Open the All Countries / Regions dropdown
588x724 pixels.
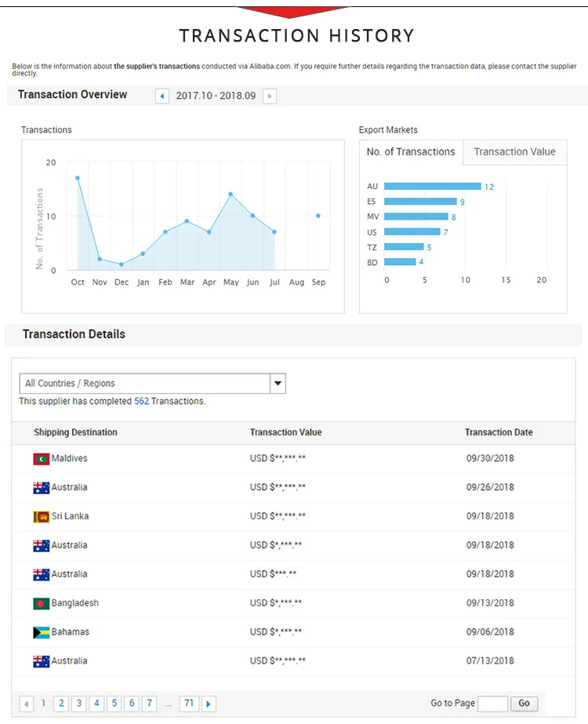pos(144,384)
